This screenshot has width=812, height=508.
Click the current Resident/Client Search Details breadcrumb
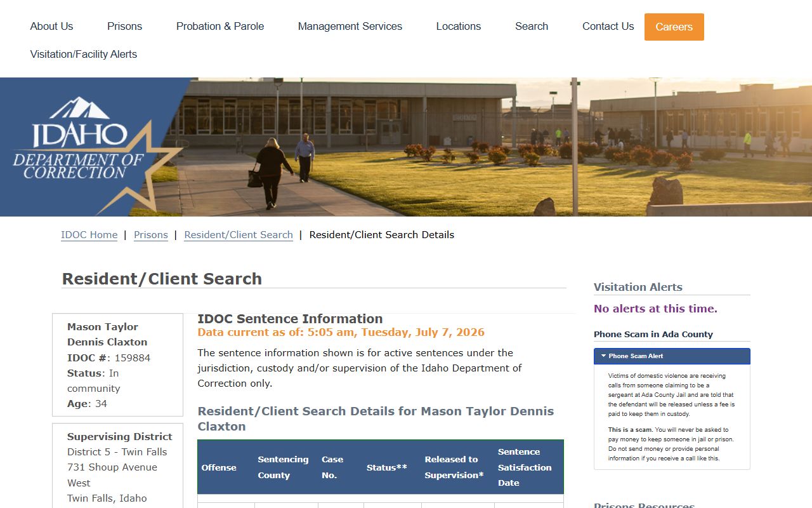(382, 235)
